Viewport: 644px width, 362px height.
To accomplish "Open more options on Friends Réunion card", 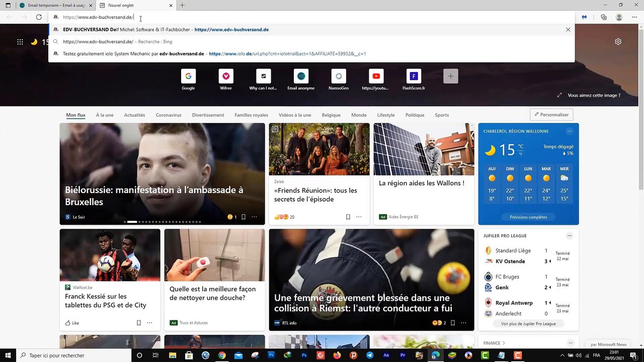I will pos(359,217).
